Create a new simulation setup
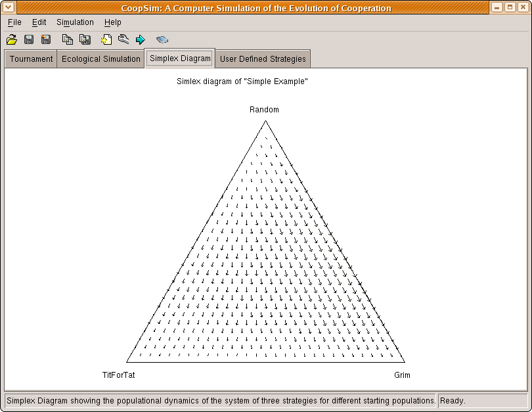 pos(106,39)
